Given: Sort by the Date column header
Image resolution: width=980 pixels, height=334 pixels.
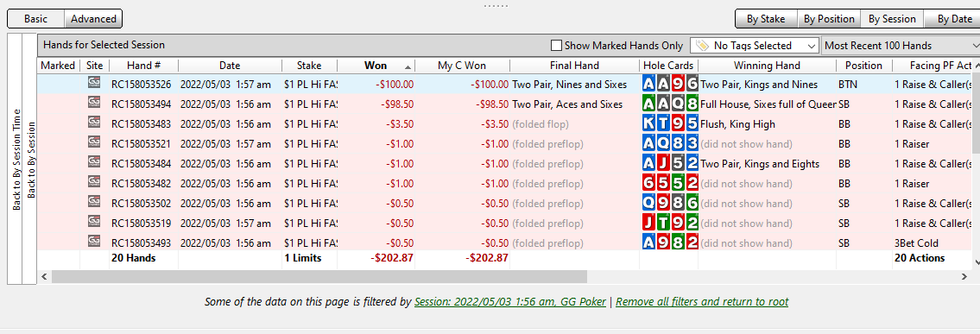Looking at the screenshot, I should pos(230,66).
